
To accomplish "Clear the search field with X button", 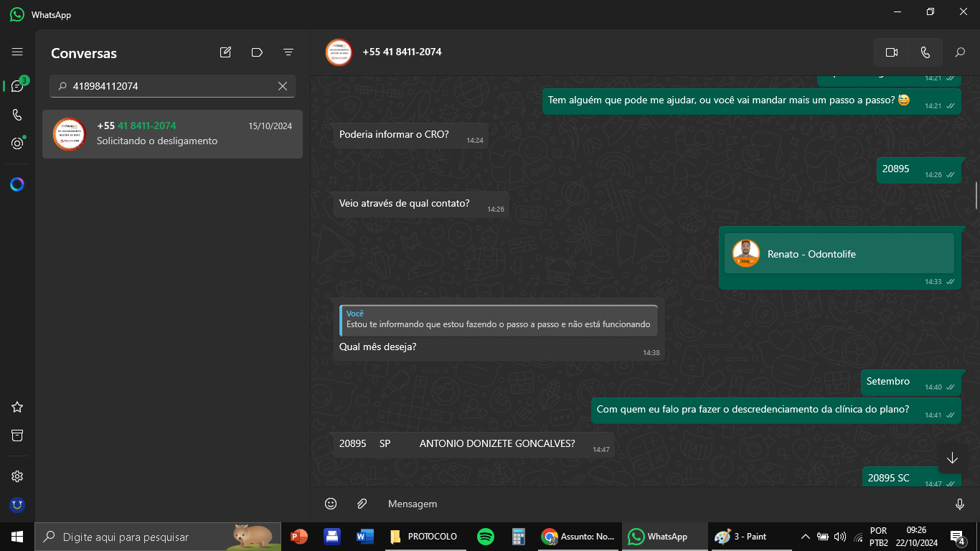I will (283, 86).
